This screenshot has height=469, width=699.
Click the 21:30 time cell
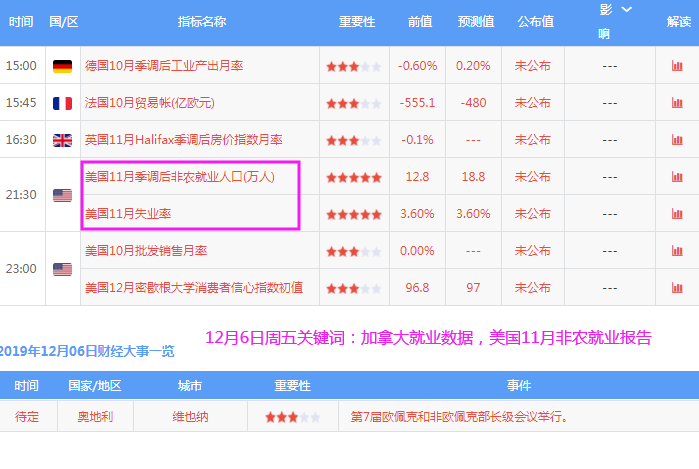tap(21, 195)
